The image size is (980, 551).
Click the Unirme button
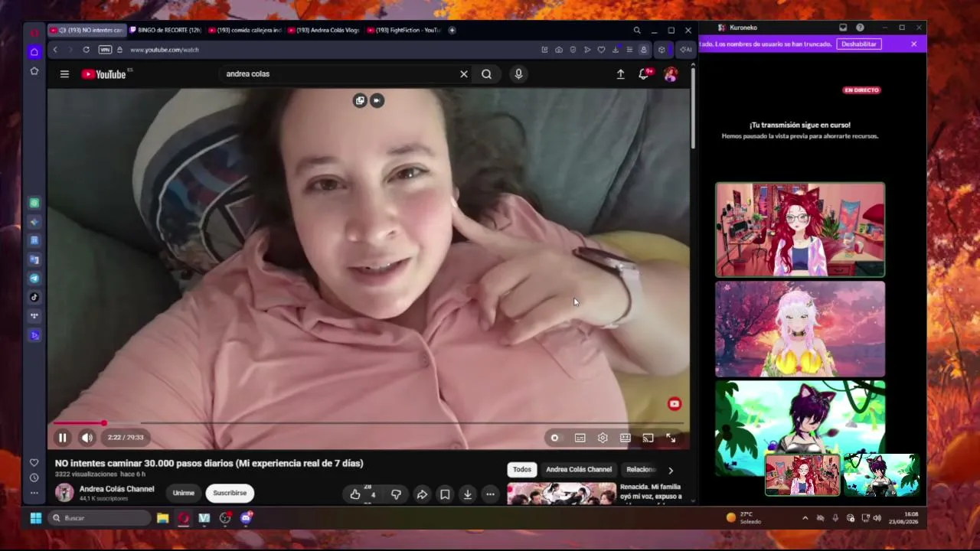pyautogui.click(x=184, y=493)
